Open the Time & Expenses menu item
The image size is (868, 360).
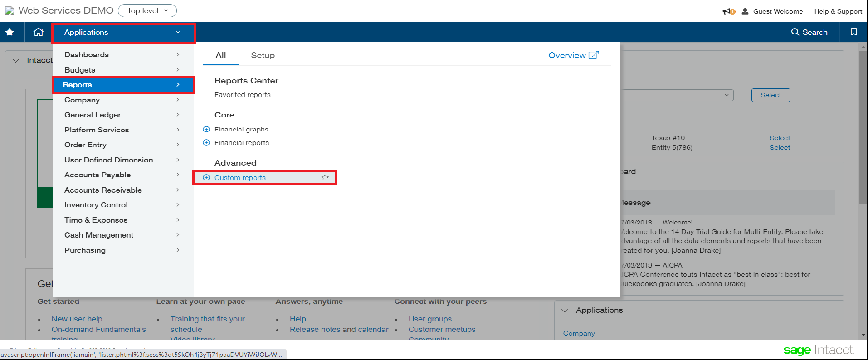(x=123, y=220)
